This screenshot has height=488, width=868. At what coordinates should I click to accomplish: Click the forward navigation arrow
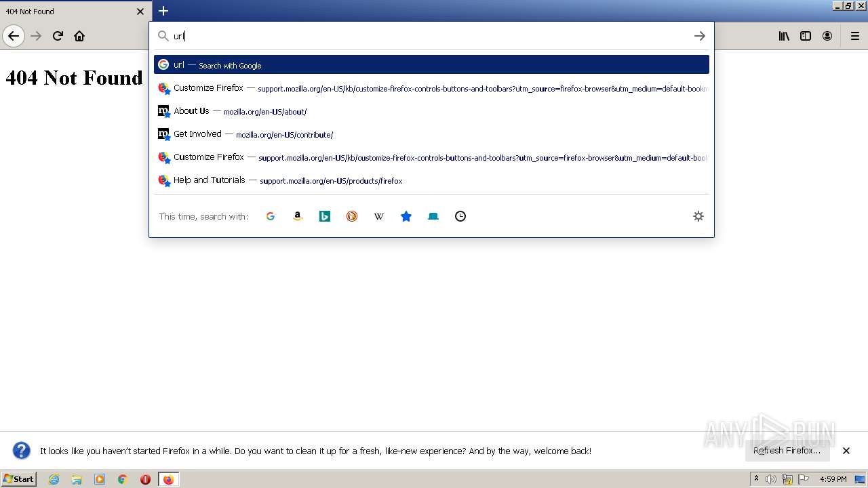(x=36, y=36)
